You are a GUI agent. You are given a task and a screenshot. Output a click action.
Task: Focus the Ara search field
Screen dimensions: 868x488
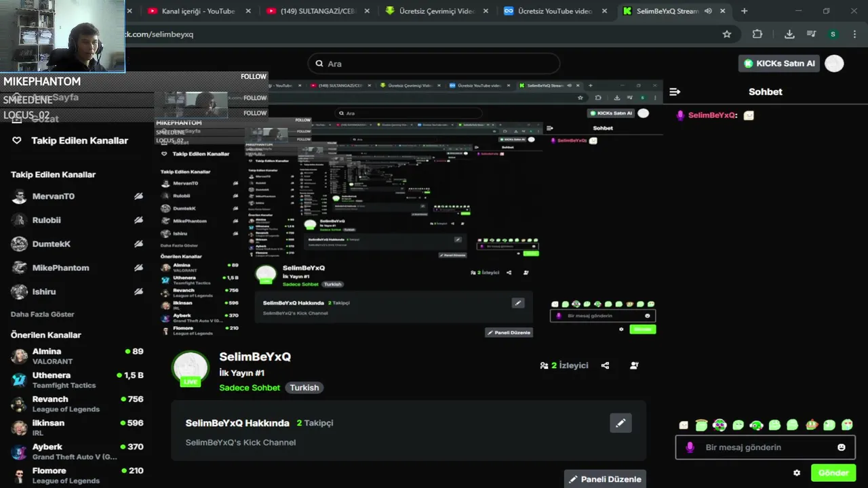434,64
